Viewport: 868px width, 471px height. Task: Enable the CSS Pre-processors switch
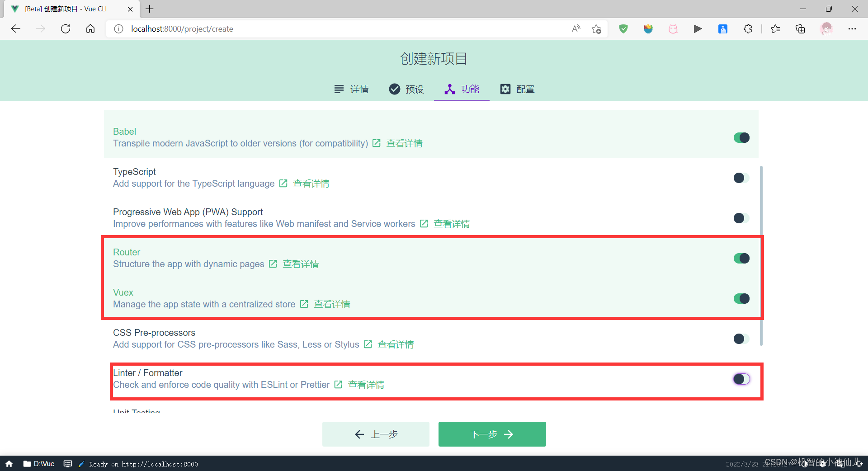[x=741, y=339]
